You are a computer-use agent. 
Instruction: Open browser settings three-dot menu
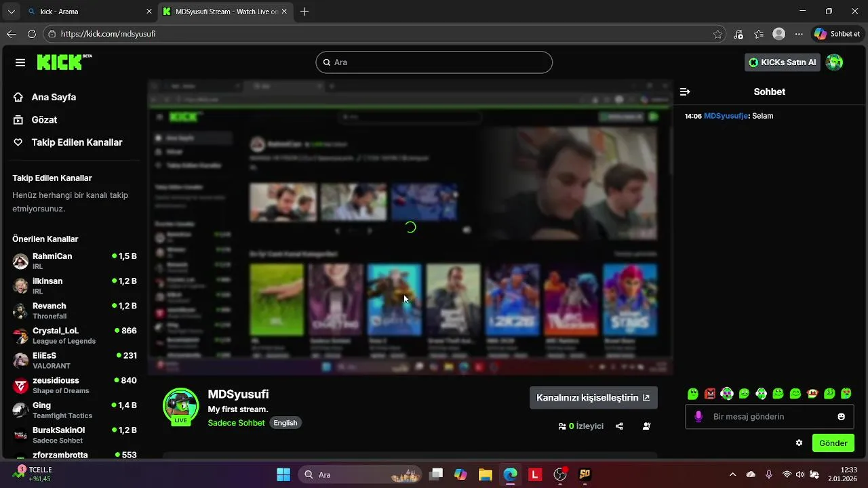pyautogui.click(x=799, y=34)
